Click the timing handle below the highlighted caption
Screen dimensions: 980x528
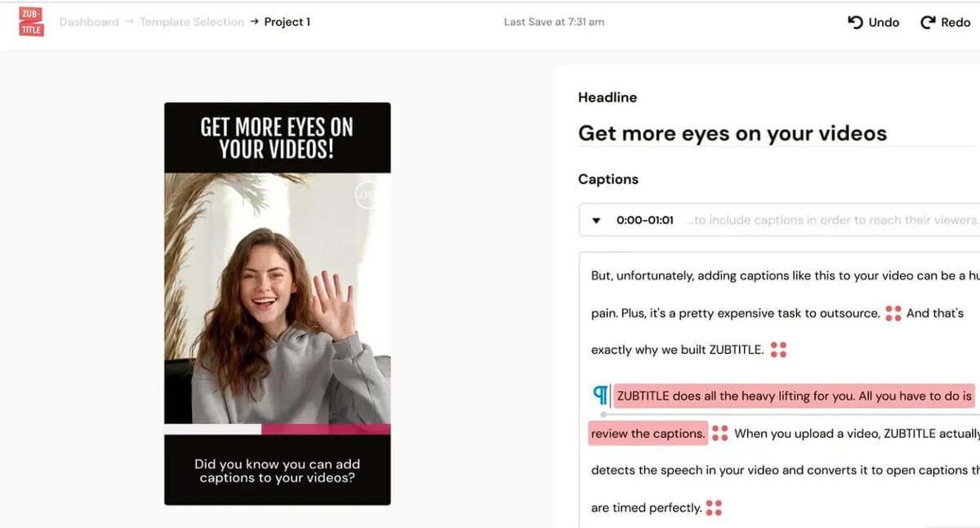604,414
